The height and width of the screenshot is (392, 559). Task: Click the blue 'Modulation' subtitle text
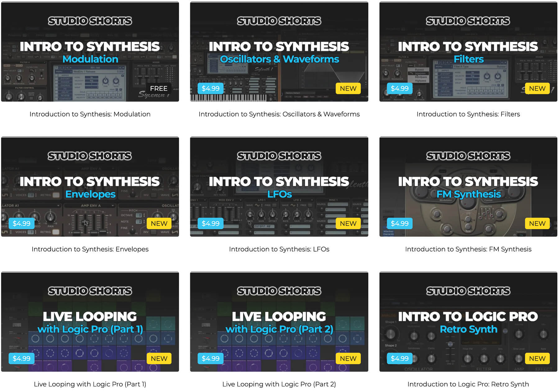pos(90,59)
